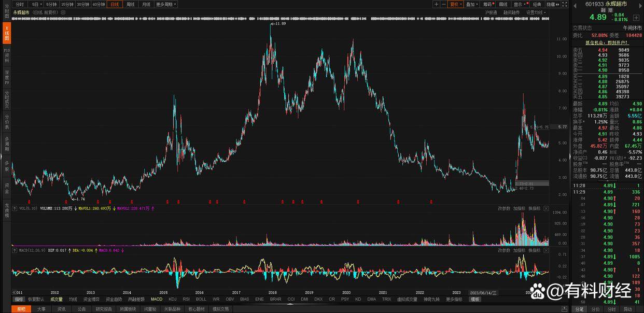Select 月线 monthly chart
Screen dimensions: 644x313
(146, 4)
